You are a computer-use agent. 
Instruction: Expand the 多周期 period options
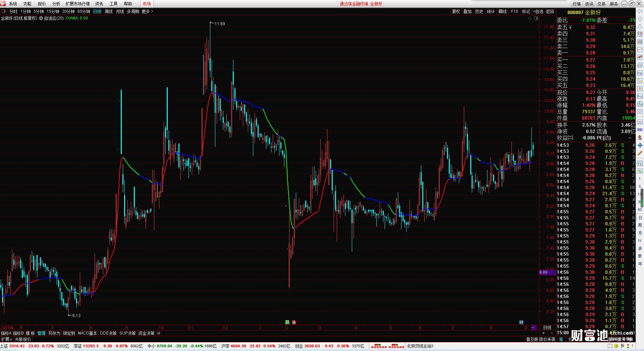point(133,11)
